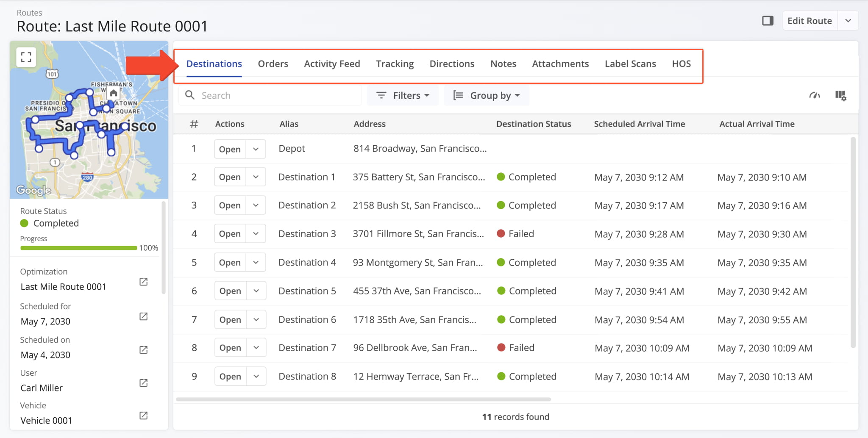This screenshot has height=438, width=868.
Task: Click the speedometer summary icon
Action: (814, 96)
